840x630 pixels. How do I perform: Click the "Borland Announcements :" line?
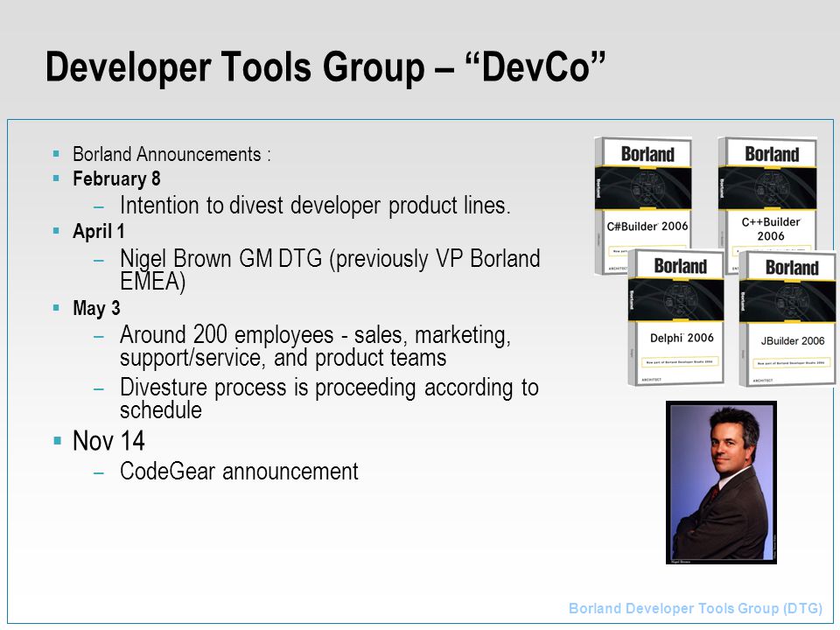click(x=171, y=154)
